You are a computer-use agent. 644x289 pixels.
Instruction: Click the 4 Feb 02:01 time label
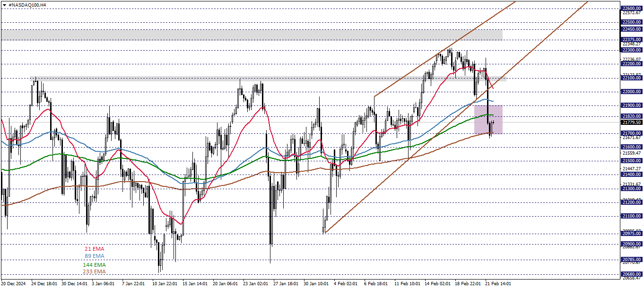346,284
